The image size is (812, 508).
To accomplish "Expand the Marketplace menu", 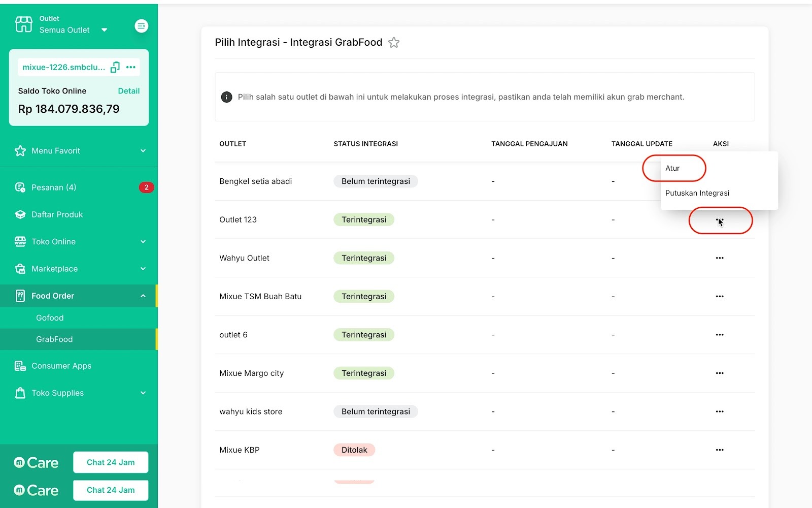I will click(x=143, y=269).
